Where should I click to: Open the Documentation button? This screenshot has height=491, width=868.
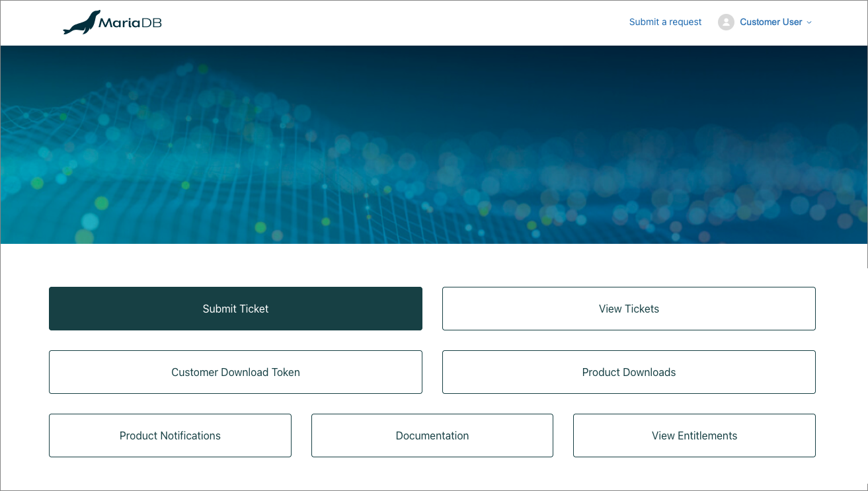click(432, 435)
